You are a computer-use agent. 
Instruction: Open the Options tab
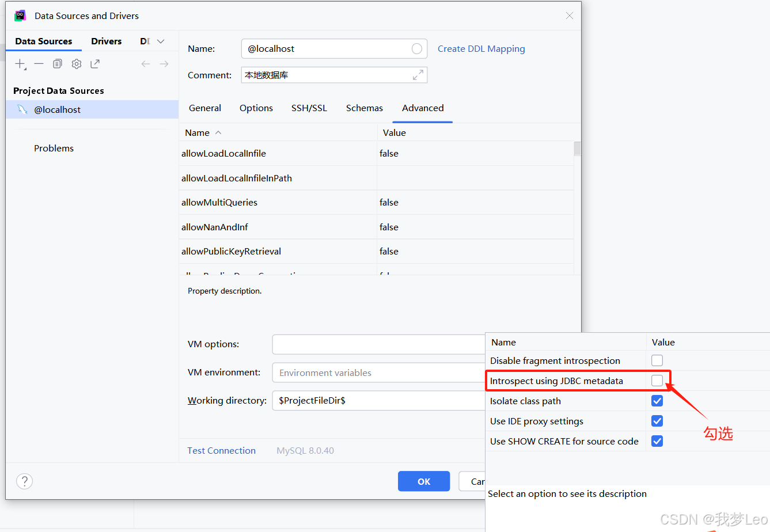coord(256,108)
